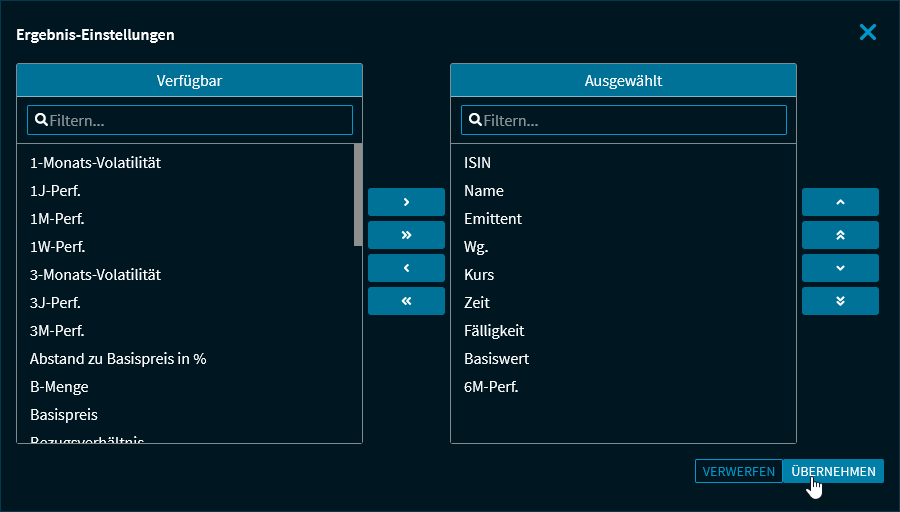Move selected item to Ausgewählt with single right arrow

coord(406,202)
